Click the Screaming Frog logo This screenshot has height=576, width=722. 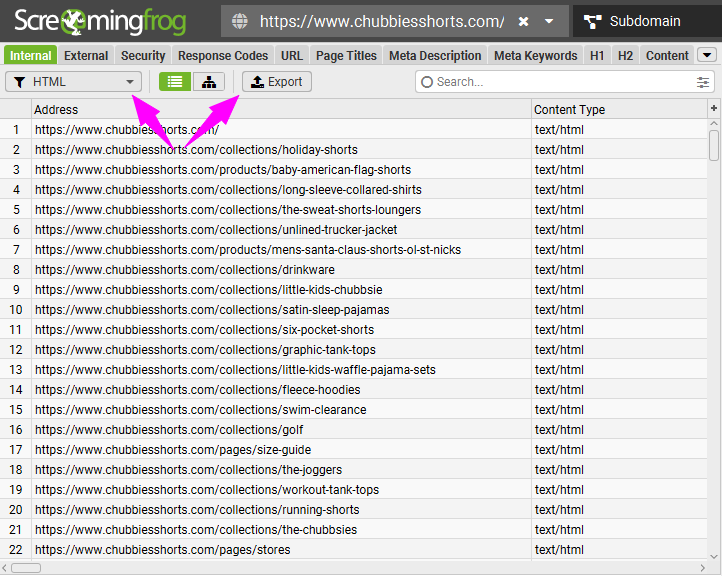click(100, 21)
